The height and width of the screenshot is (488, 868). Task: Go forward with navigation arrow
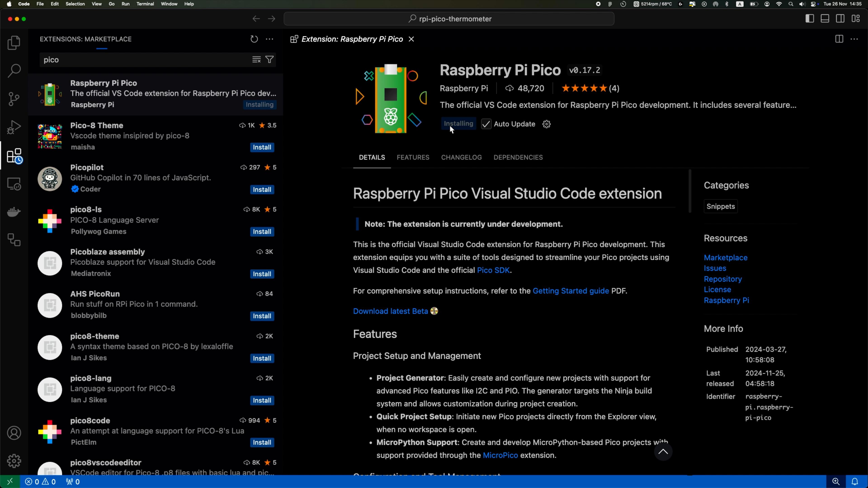pyautogui.click(x=271, y=19)
